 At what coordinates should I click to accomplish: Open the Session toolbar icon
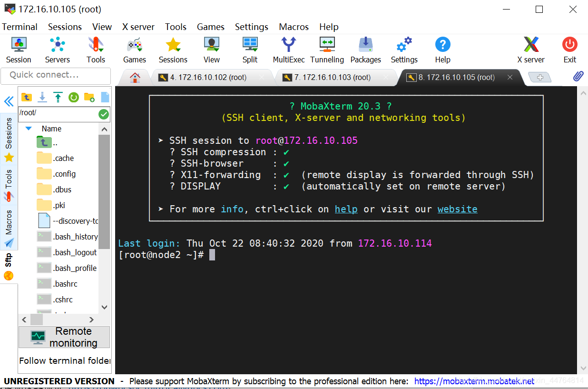coord(19,50)
